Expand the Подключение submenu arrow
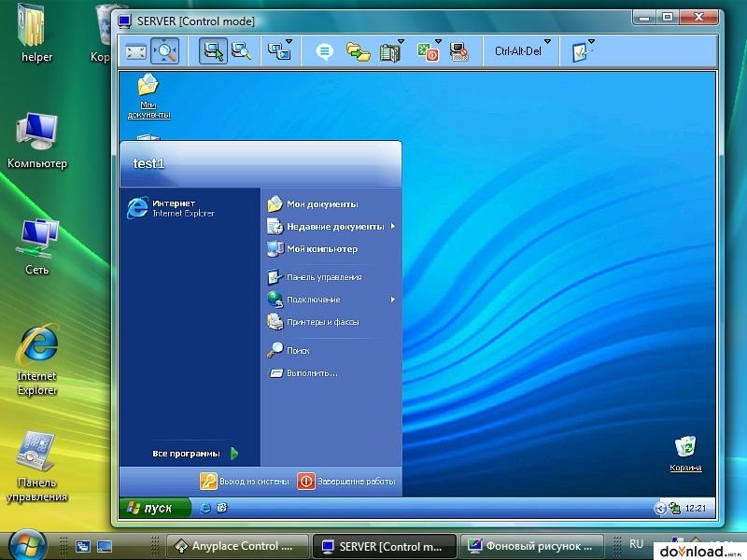 pos(393,300)
